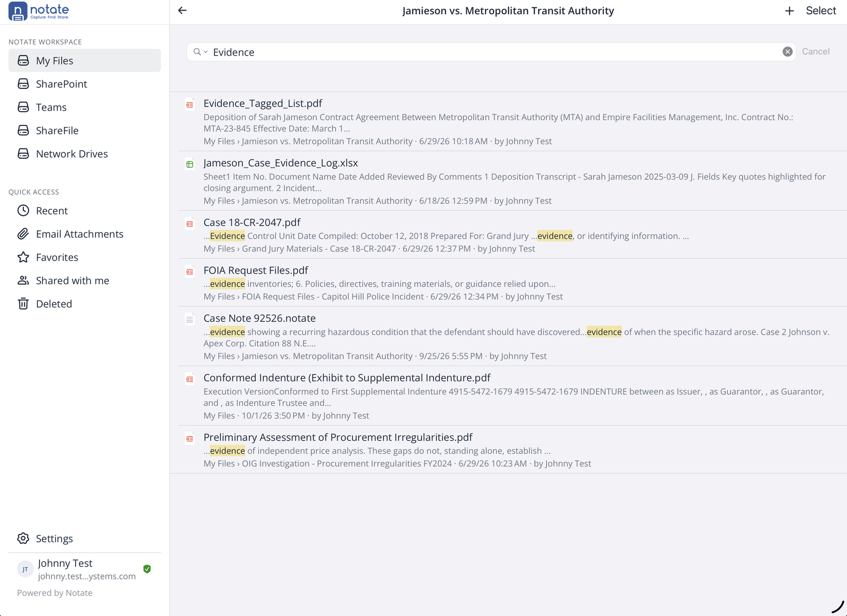Viewport: 847px width, 616px height.
Task: Open Preliminary Assessment of Procurement Irregularities.pdf
Action: 508,450
